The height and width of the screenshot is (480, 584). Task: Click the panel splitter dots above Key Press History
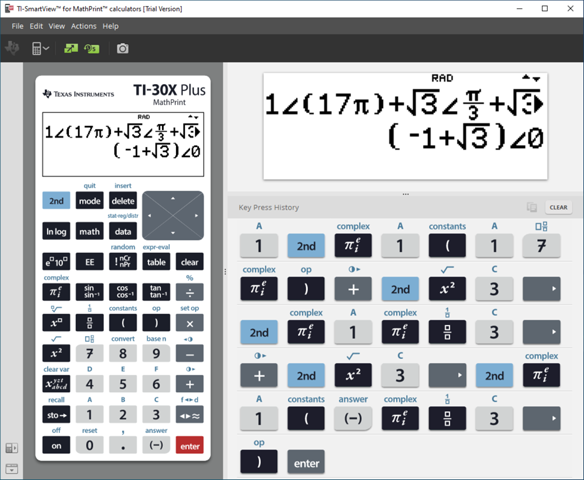(406, 194)
